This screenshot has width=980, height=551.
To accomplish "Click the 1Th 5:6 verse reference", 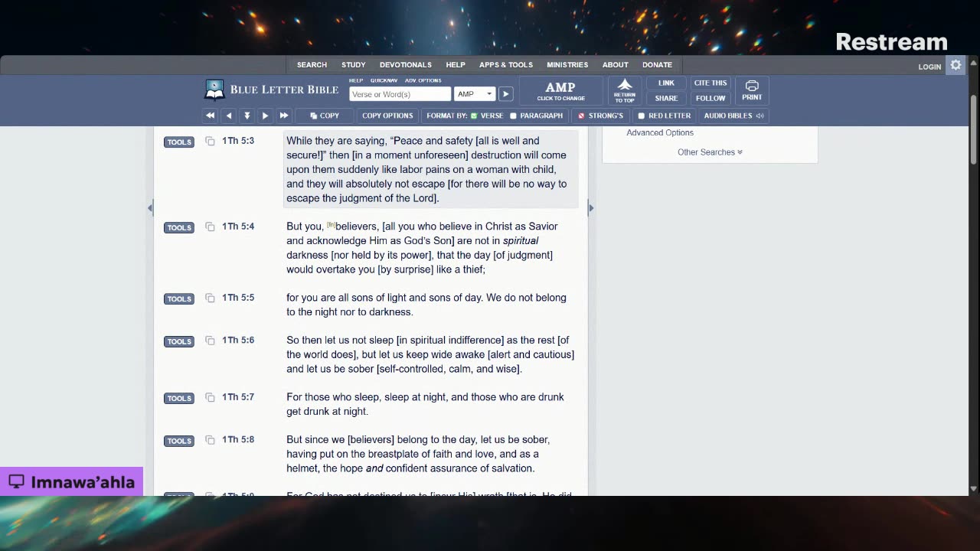I will 238,341.
